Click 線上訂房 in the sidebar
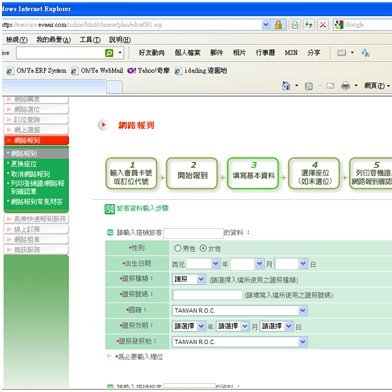392x392 pixels. pyautogui.click(x=36, y=229)
